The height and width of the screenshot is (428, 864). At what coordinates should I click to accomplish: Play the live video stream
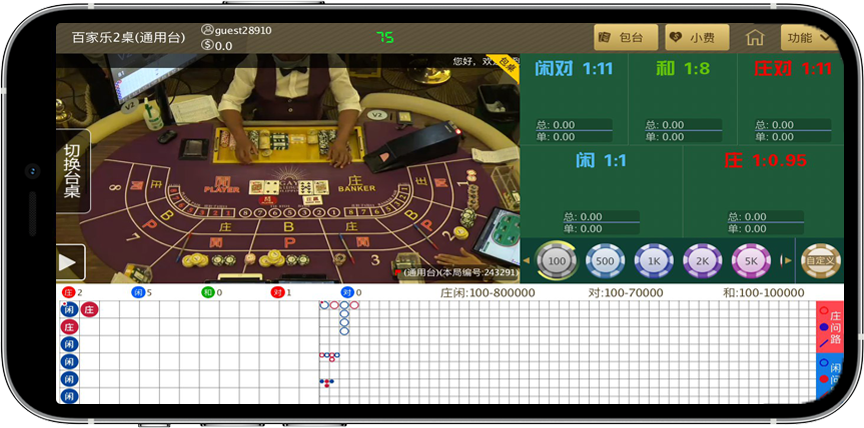tap(69, 262)
